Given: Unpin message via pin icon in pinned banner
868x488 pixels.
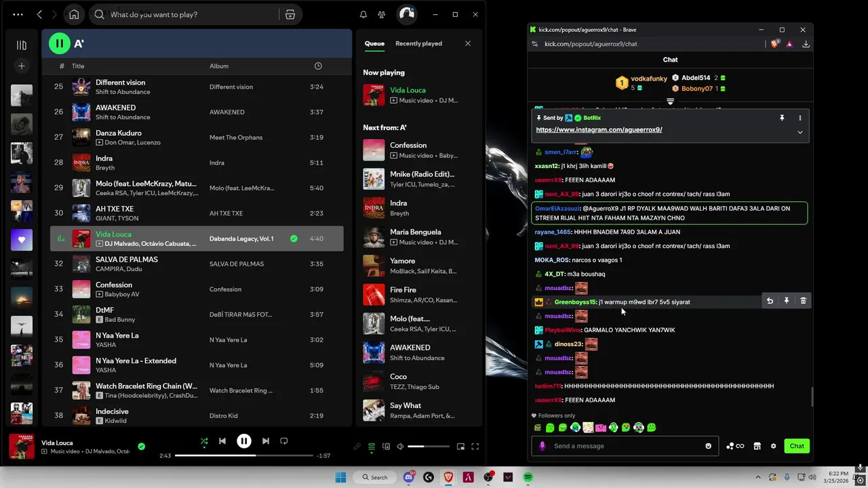Looking at the screenshot, I should click(782, 118).
